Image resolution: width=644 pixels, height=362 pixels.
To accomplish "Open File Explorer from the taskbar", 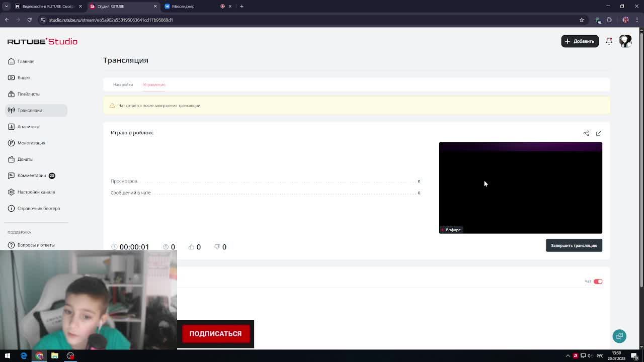I will pyautogui.click(x=55, y=356).
